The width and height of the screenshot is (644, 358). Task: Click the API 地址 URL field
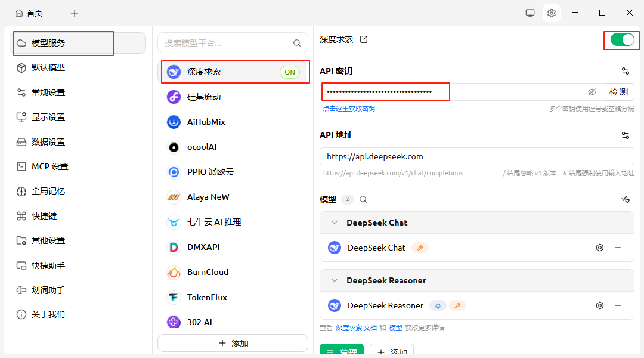click(477, 156)
